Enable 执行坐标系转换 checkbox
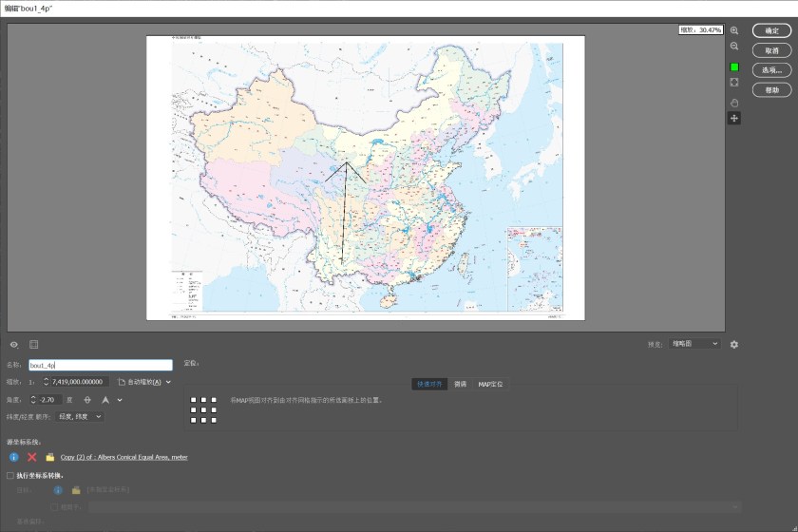The image size is (798, 532). click(10, 475)
